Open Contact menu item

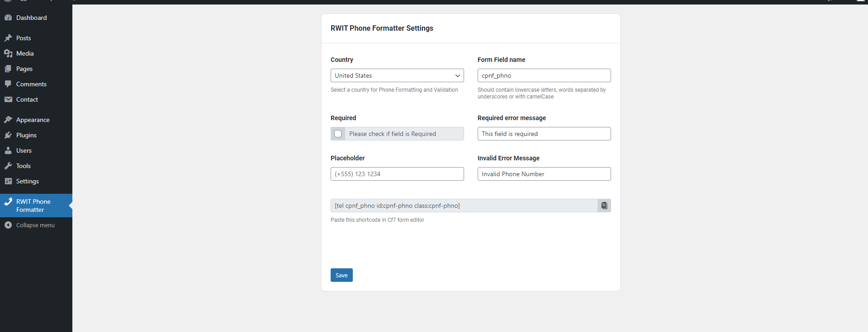36,99
